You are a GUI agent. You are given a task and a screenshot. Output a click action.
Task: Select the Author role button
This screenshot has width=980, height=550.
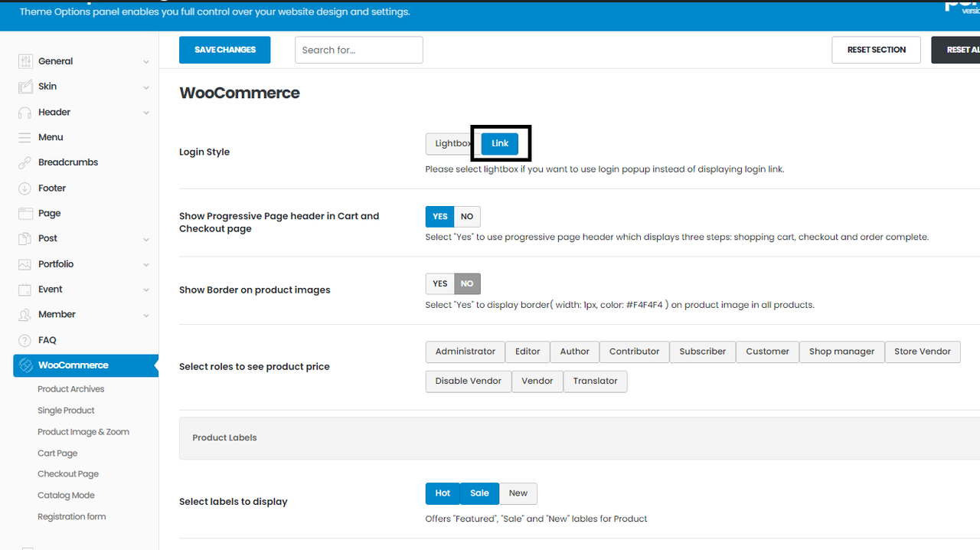[574, 352]
